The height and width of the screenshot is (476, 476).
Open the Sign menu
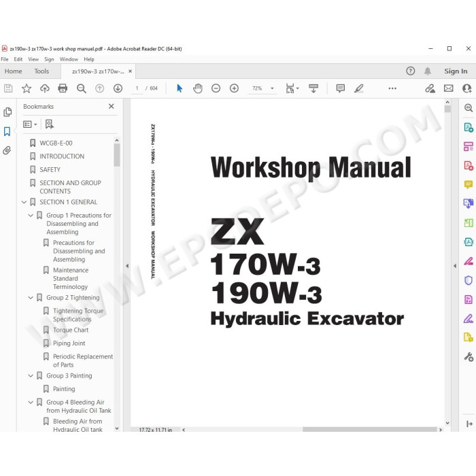click(x=49, y=59)
